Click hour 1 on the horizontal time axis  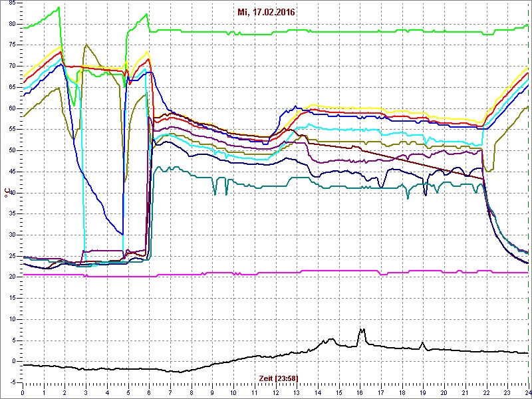[x=44, y=392]
